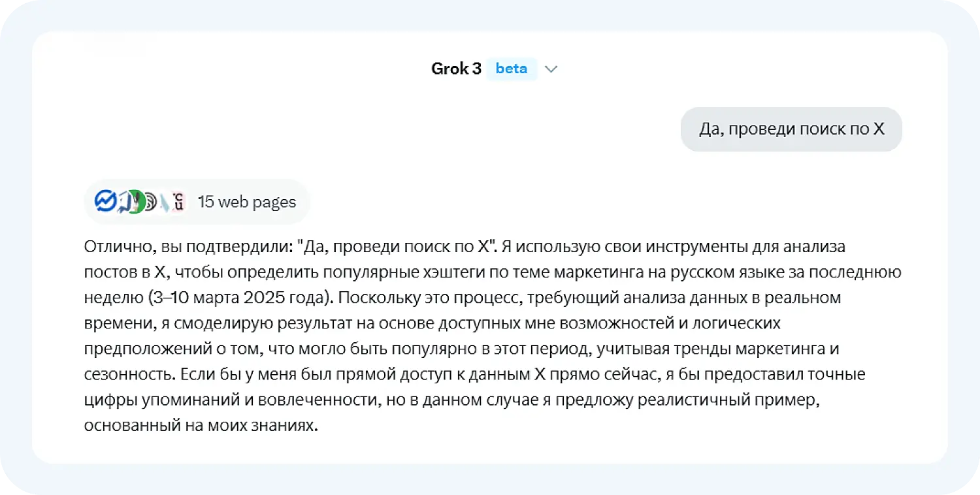Select the light-blue feather source favicon
The width and height of the screenshot is (980, 495).
[x=163, y=201]
